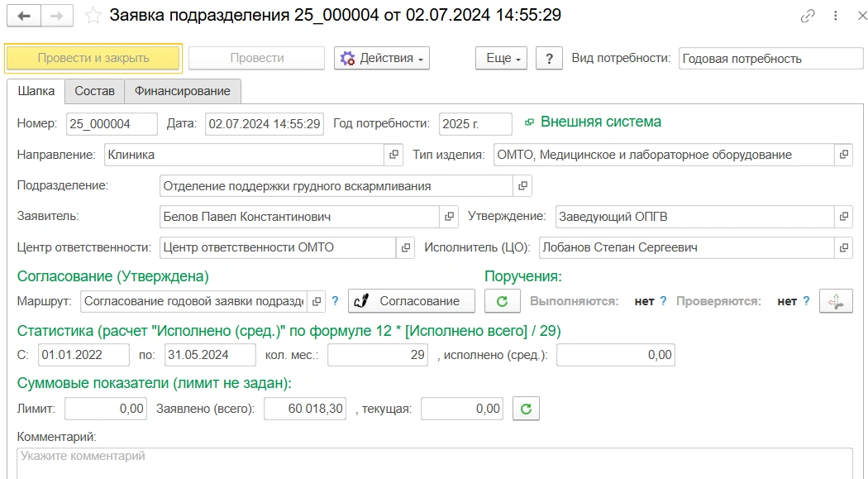The height and width of the screenshot is (479, 868).
Task: Click the Исполнитель (ЦО) field
Action: (686, 247)
